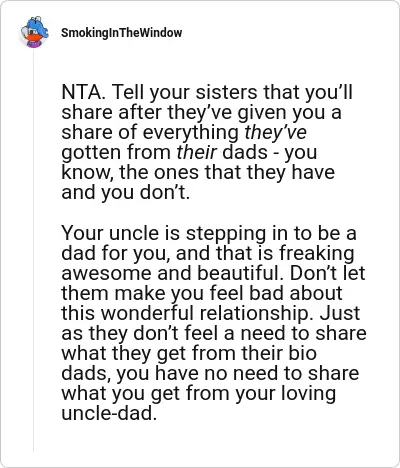Screen dimensions: 400x468
Task: Click the italic "they've" in first paragraph
Action: point(275,132)
